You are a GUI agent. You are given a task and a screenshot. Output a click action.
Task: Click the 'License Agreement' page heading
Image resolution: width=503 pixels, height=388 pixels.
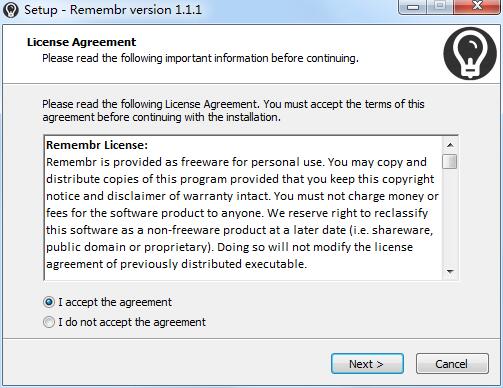tap(81, 42)
